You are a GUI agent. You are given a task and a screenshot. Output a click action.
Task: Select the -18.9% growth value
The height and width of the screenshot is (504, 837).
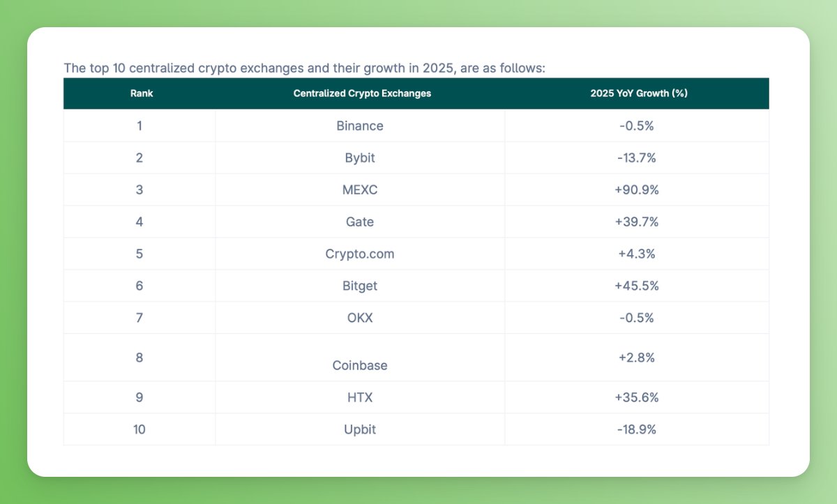[x=637, y=429]
